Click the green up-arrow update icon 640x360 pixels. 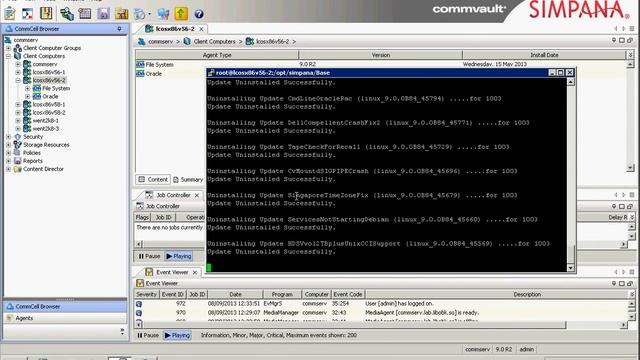click(181, 14)
